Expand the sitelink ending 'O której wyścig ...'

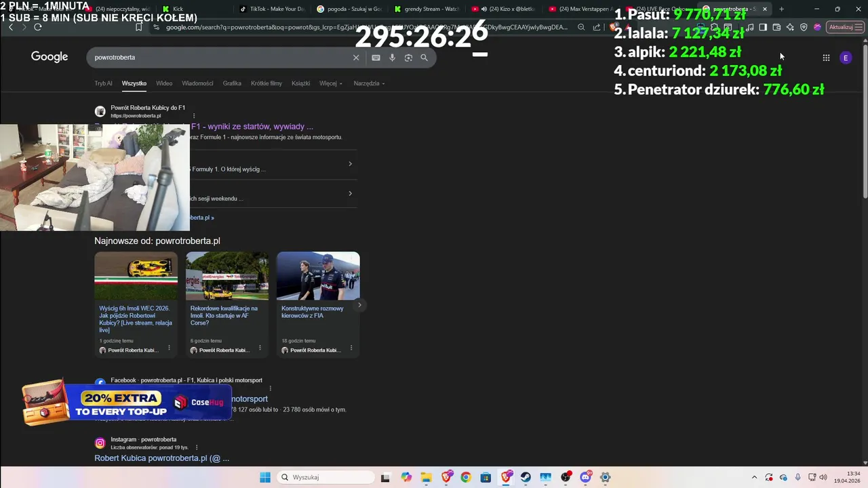(350, 163)
